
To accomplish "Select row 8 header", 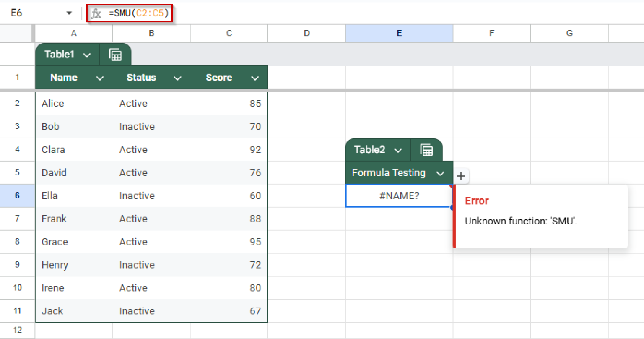I will pos(17,242).
